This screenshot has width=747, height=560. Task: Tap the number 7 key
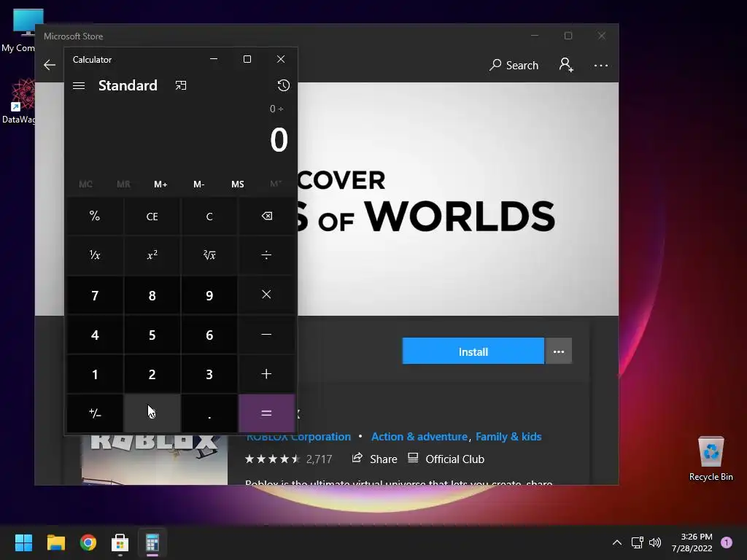click(95, 295)
